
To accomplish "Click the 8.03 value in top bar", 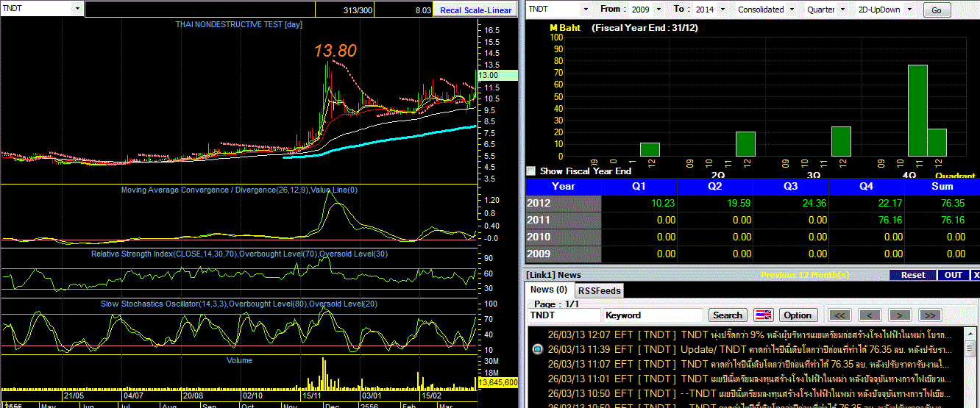I will point(423,10).
